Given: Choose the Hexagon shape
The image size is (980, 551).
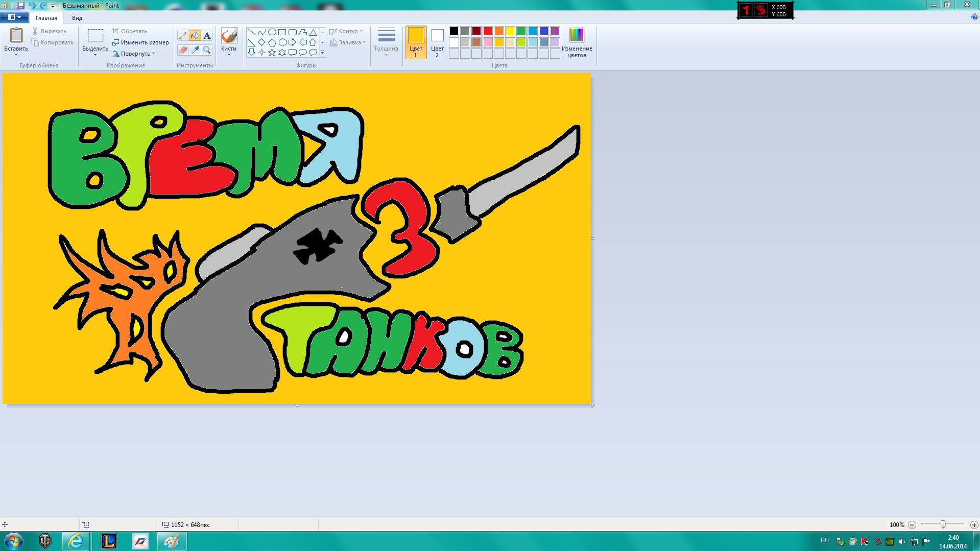Looking at the screenshot, I should click(282, 42).
